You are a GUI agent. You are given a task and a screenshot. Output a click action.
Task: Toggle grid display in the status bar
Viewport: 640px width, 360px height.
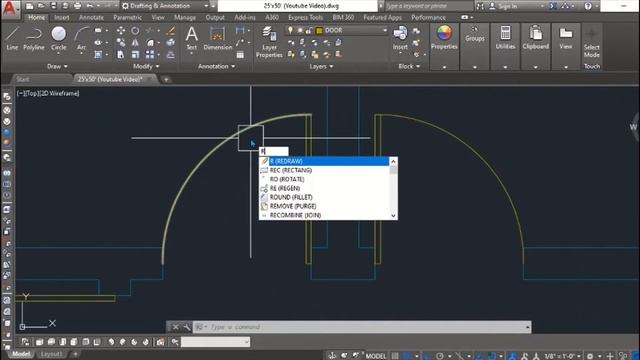395,356
